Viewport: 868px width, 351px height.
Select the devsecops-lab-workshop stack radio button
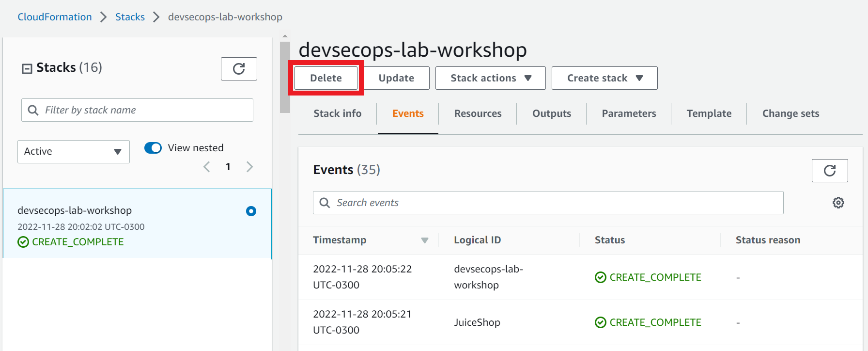click(251, 211)
